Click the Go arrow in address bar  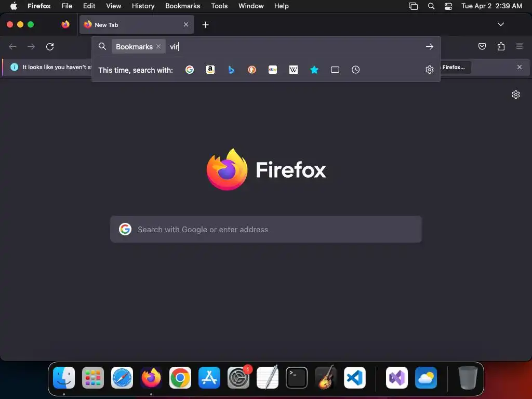click(430, 46)
